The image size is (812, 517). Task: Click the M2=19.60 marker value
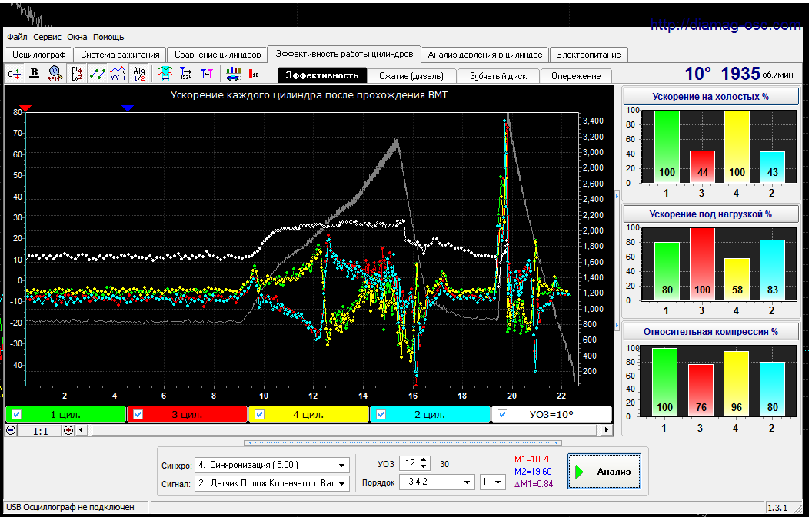(533, 472)
